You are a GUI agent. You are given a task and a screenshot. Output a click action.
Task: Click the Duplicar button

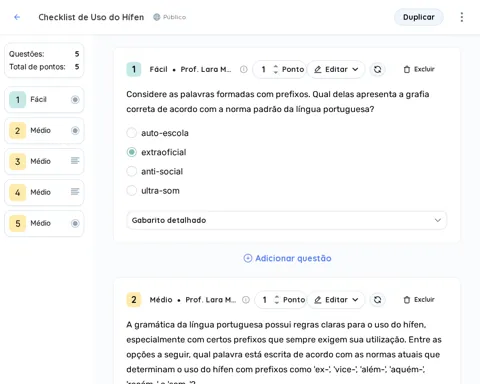[419, 17]
